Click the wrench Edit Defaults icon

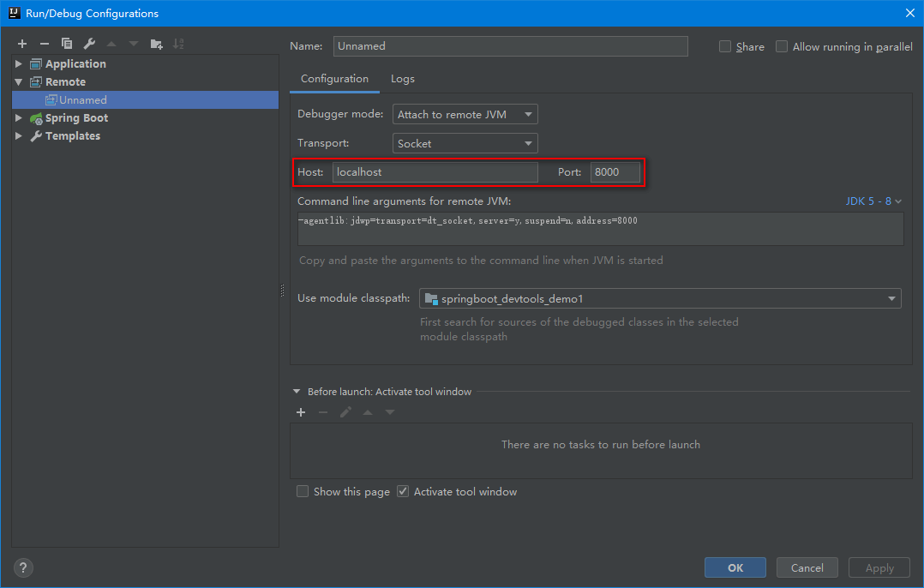(x=89, y=44)
